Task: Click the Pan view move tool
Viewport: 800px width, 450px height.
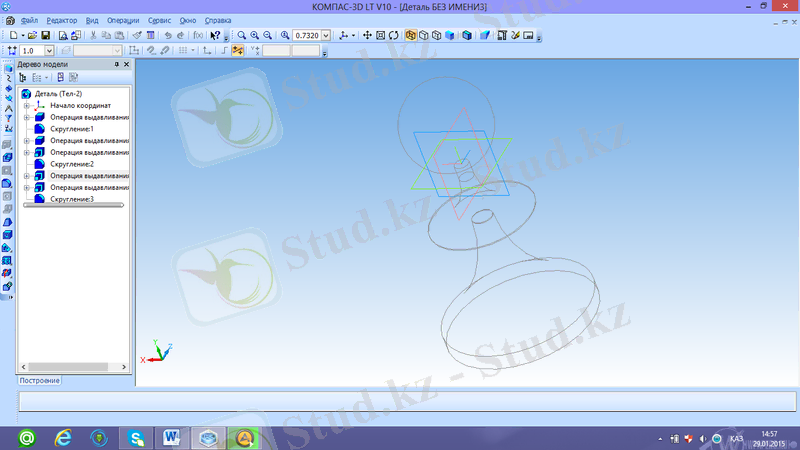Action: click(x=367, y=35)
